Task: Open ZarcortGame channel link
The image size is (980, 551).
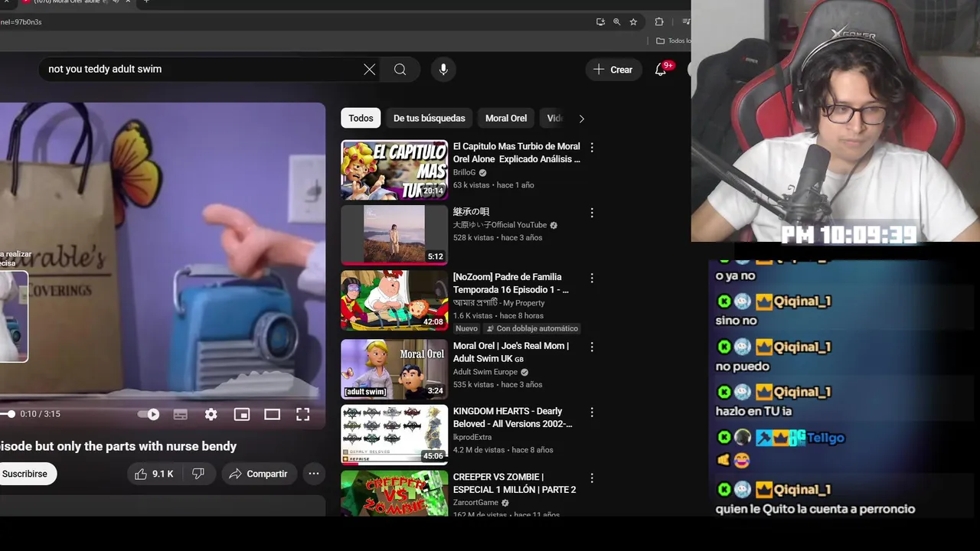Action: point(475,503)
